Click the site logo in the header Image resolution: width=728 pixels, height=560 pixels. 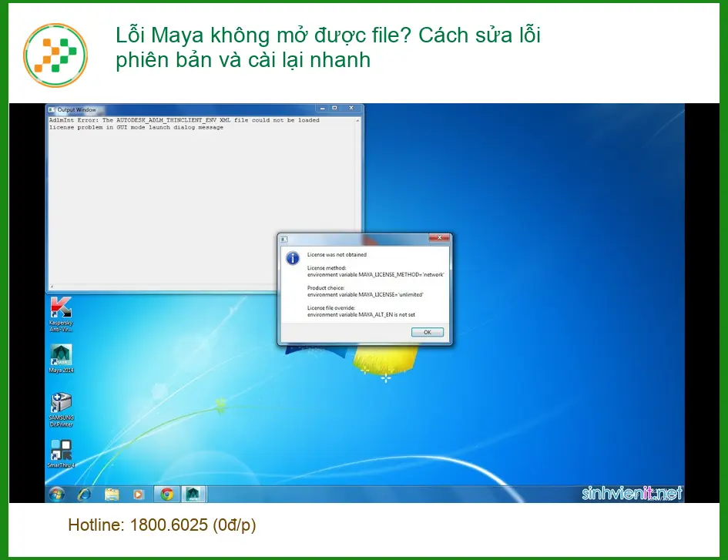click(x=55, y=55)
